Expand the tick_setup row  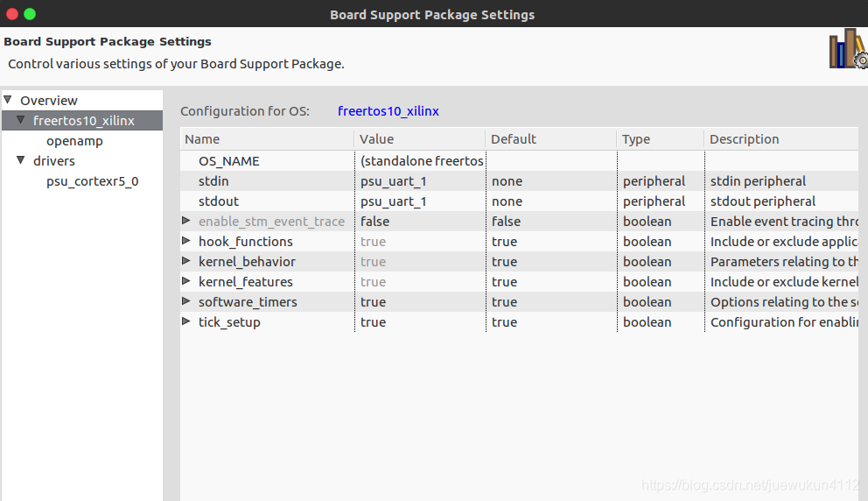(186, 321)
